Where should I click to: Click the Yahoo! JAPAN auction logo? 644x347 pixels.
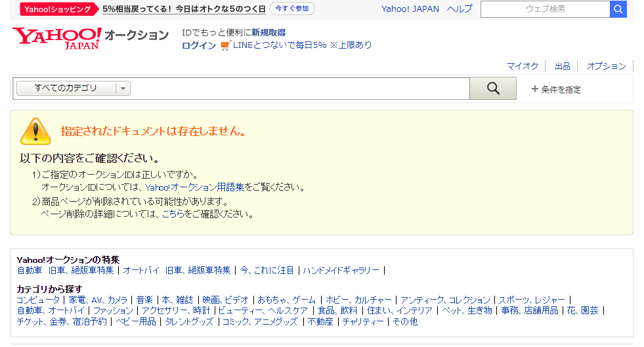pos(91,38)
